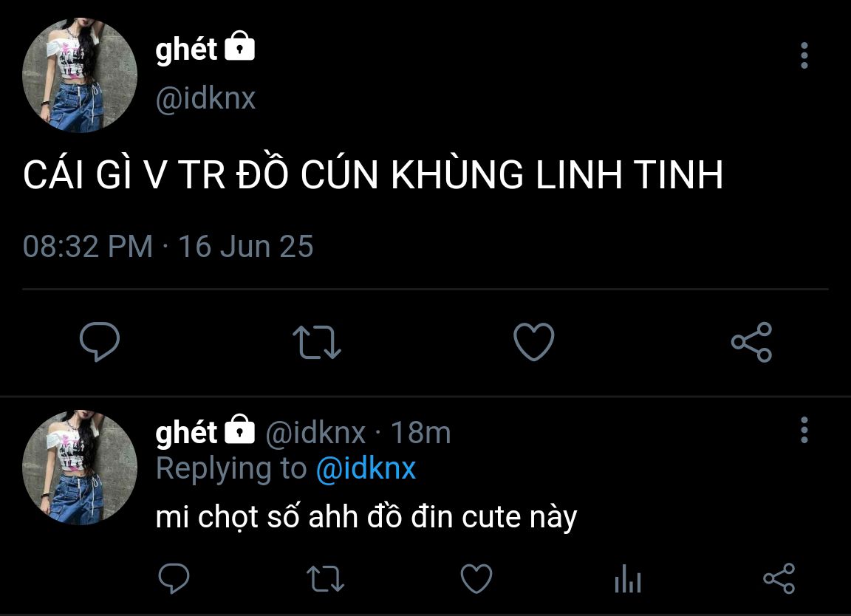
Task: Open reply on the main tweet
Action: [x=99, y=341]
